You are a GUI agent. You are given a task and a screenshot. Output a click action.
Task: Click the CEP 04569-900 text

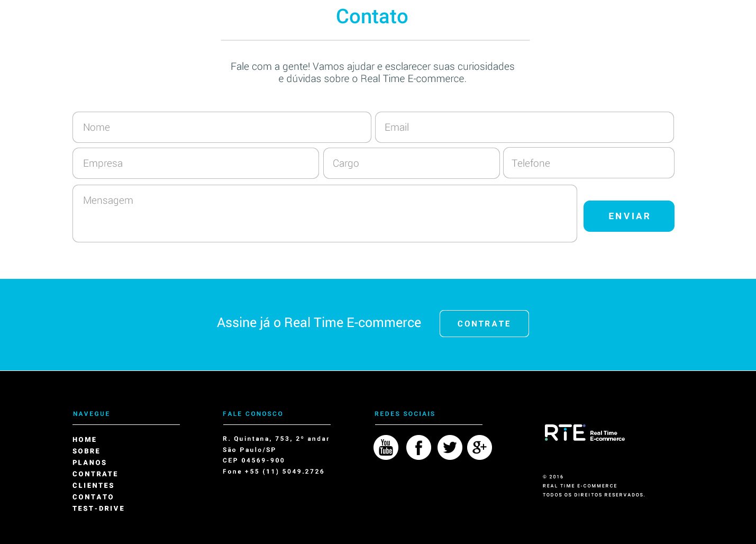[254, 460]
